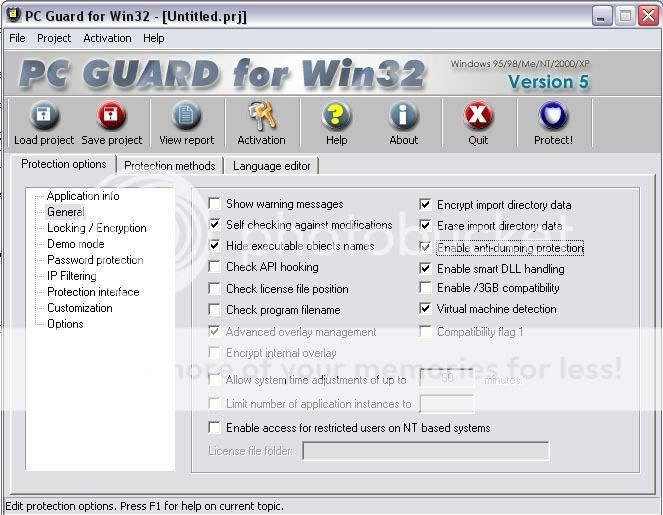The image size is (663, 515).
Task: Click the system time adjustment minutes field
Action: (x=447, y=378)
